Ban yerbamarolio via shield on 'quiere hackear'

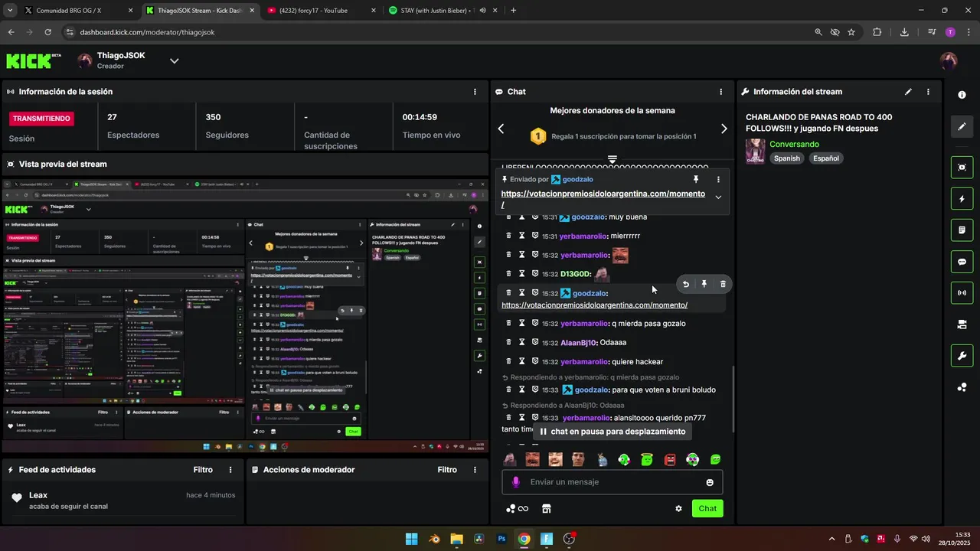[534, 361]
